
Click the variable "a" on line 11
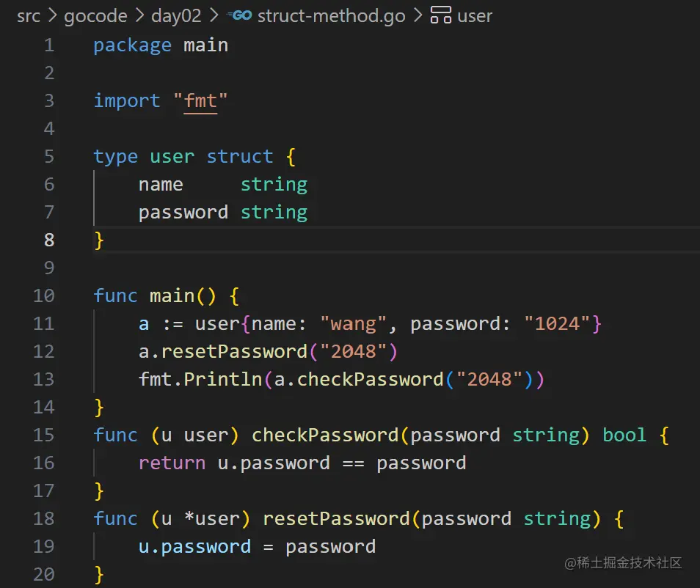144,324
